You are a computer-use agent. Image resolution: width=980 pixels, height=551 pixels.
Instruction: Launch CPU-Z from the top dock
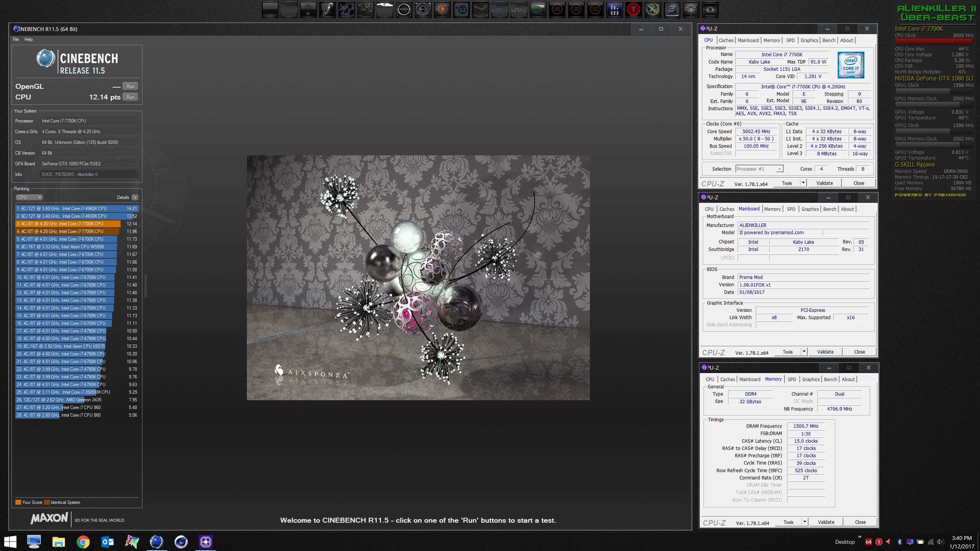coord(500,10)
